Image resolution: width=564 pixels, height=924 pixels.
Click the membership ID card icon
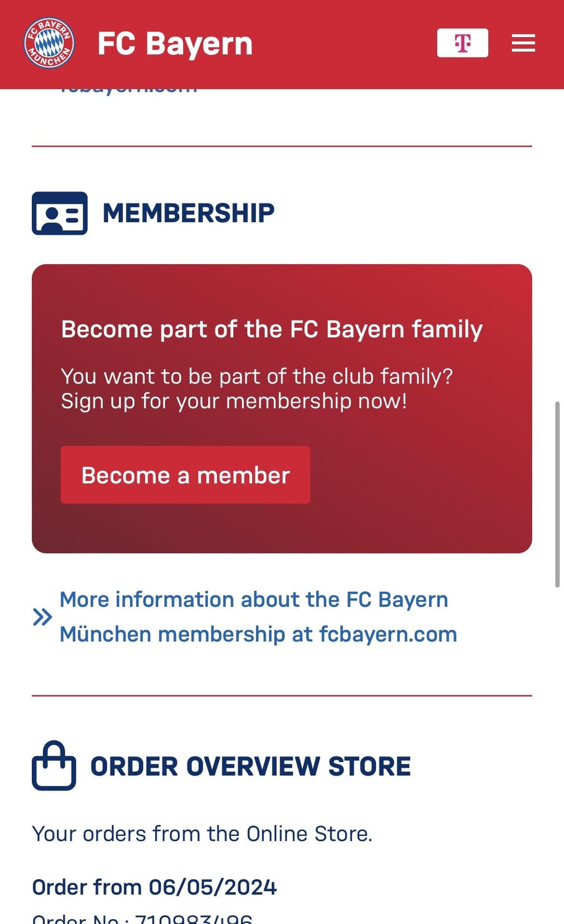pos(60,213)
